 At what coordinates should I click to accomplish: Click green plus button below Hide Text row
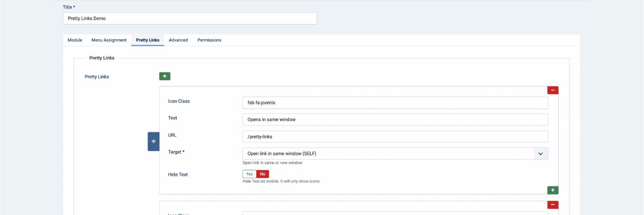coord(553,190)
